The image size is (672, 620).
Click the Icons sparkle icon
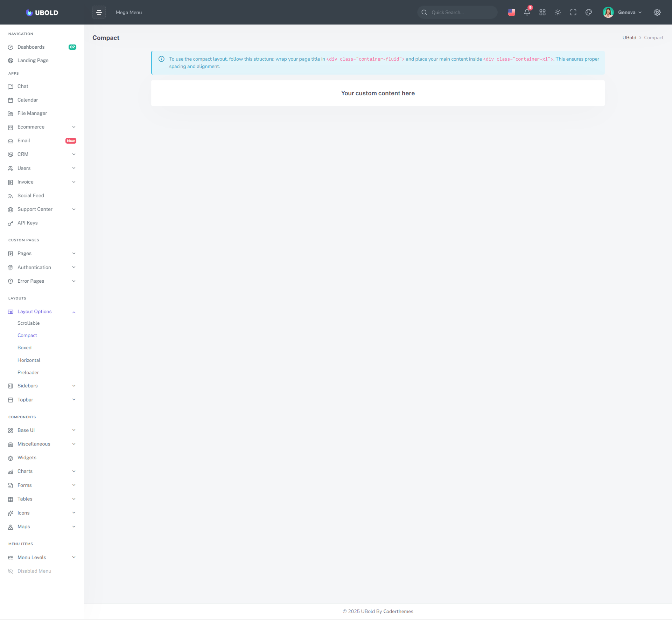pyautogui.click(x=10, y=513)
